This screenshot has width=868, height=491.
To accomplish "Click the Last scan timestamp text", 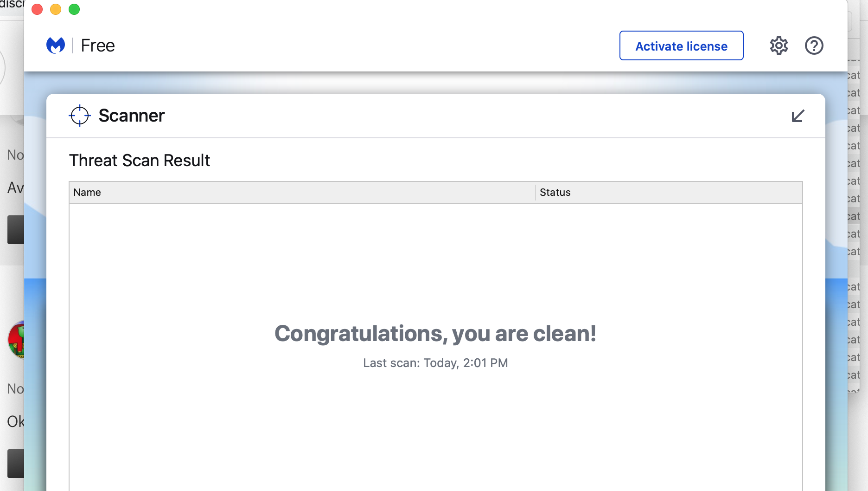I will (435, 363).
